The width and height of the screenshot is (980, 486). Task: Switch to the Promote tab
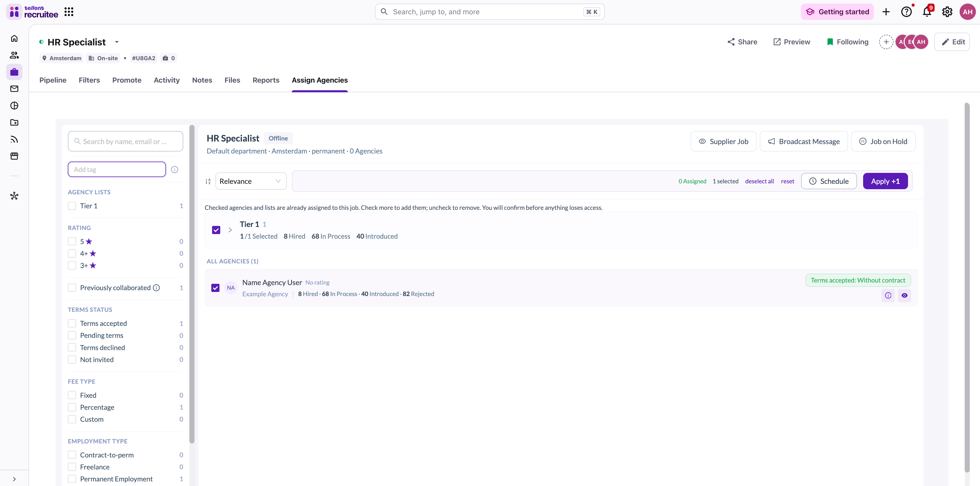127,80
